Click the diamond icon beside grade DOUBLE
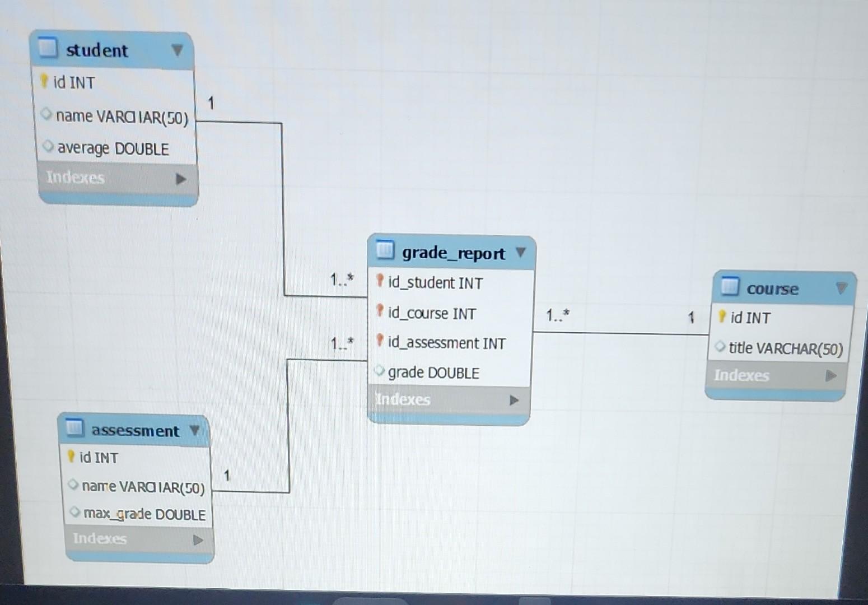 380,371
